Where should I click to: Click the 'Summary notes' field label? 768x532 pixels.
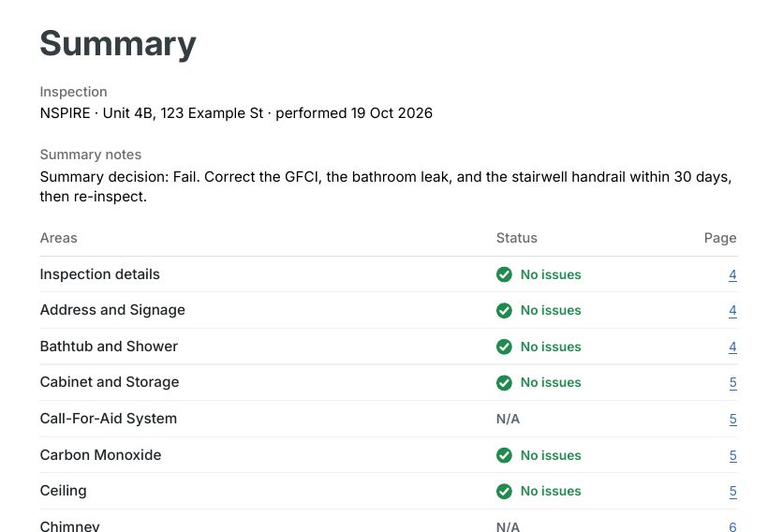pyautogui.click(x=91, y=155)
